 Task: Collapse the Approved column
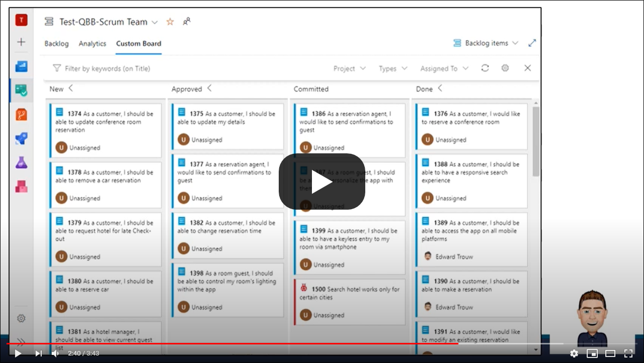tap(209, 88)
